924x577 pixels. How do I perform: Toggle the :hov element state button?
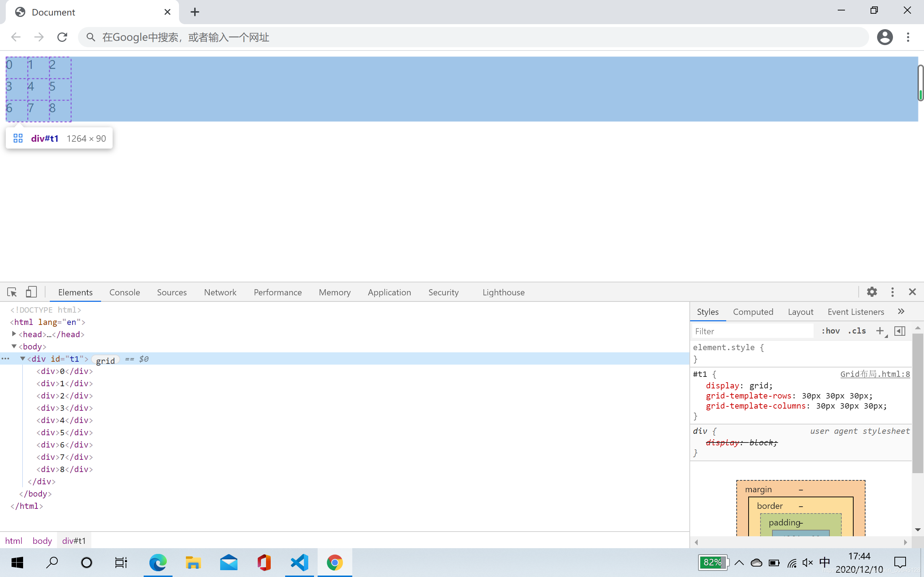click(831, 331)
